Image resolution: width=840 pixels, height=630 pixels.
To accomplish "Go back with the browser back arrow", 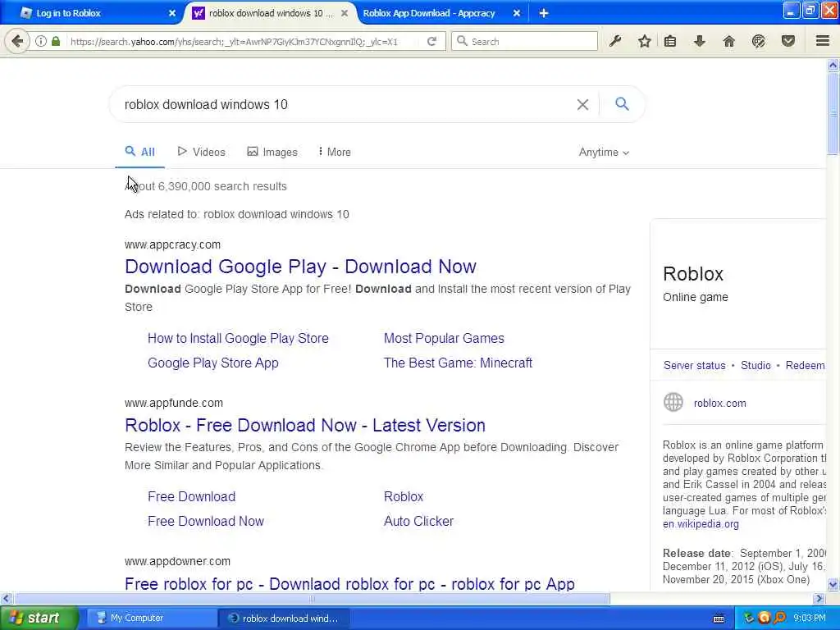I will tap(17, 41).
